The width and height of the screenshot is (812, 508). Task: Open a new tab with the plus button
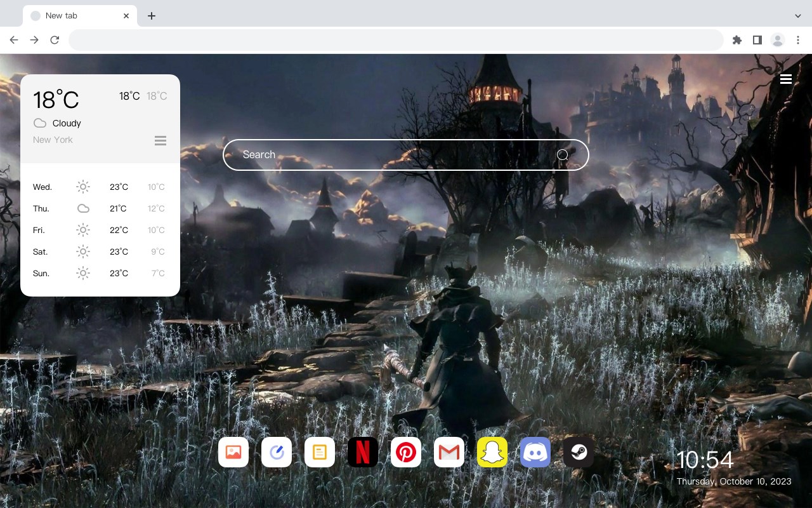click(151, 16)
